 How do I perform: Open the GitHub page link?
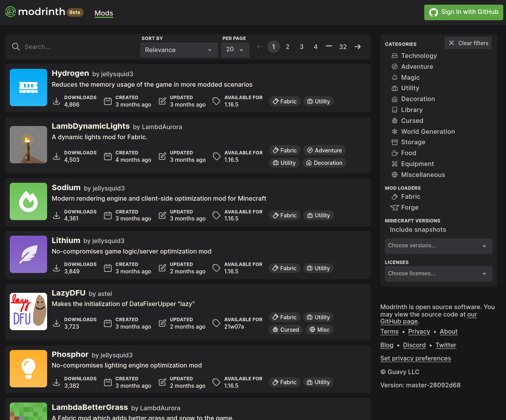point(429,318)
